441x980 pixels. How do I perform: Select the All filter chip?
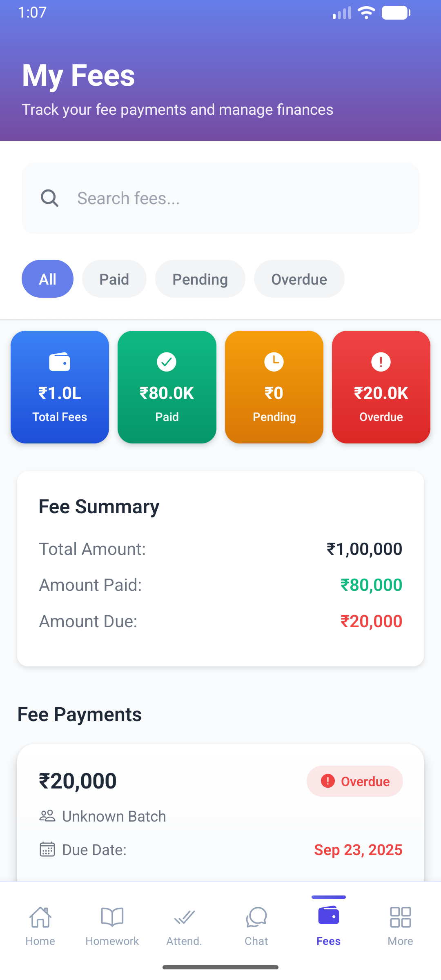click(47, 278)
